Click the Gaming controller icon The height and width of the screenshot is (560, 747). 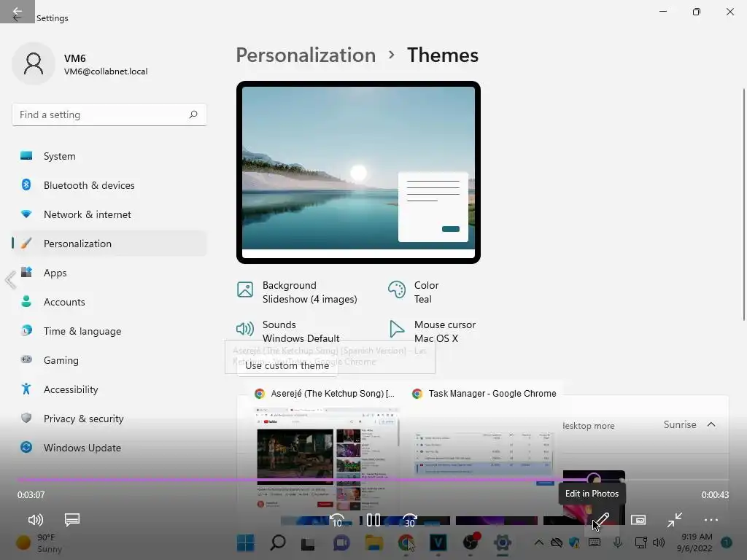click(26, 359)
